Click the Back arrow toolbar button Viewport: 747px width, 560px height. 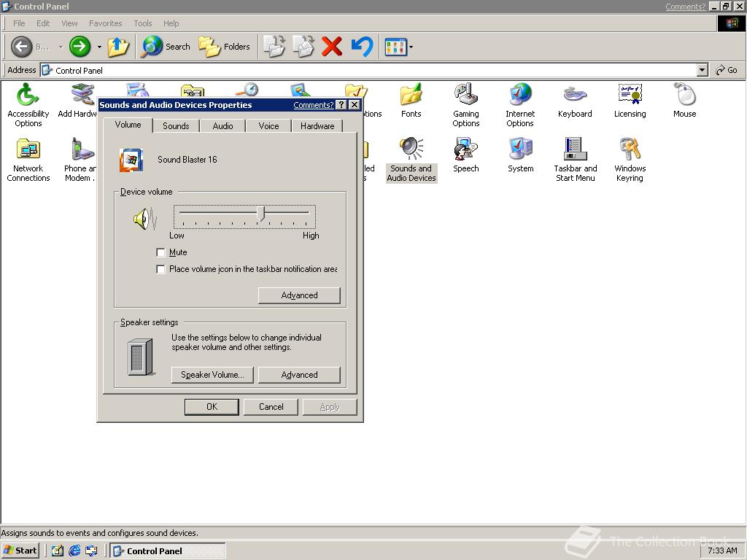21,47
